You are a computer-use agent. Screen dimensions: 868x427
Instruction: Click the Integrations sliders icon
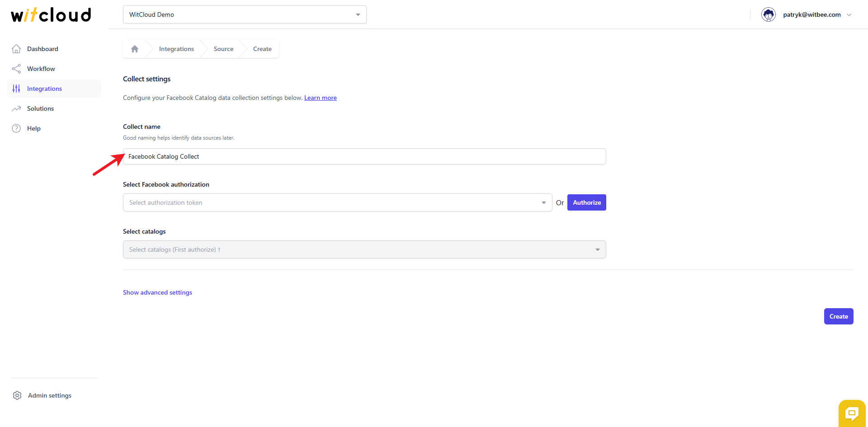point(16,89)
